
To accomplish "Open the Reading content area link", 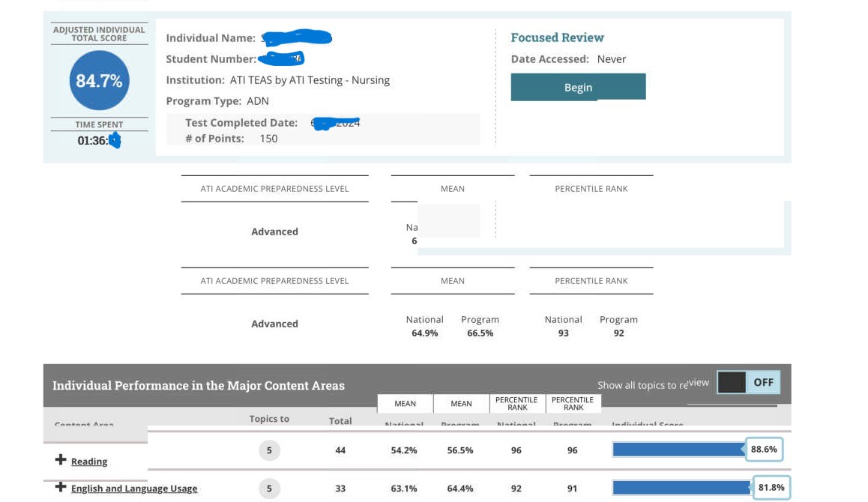I will tap(89, 462).
